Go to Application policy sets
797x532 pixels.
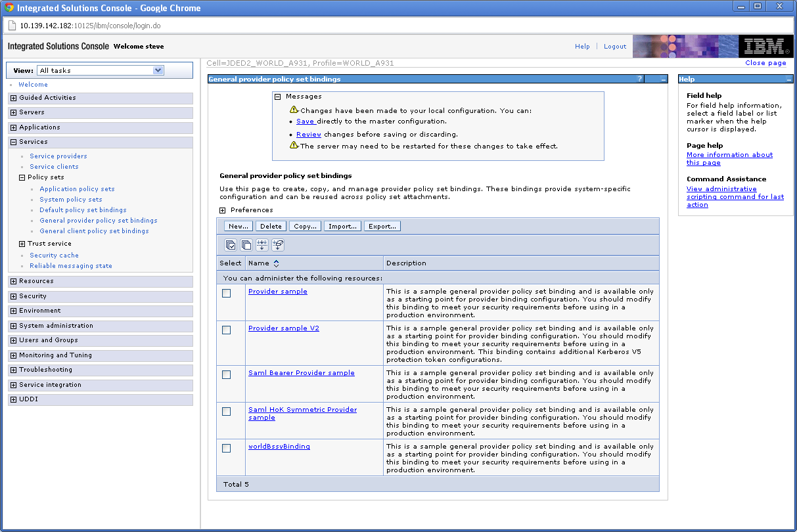point(77,189)
